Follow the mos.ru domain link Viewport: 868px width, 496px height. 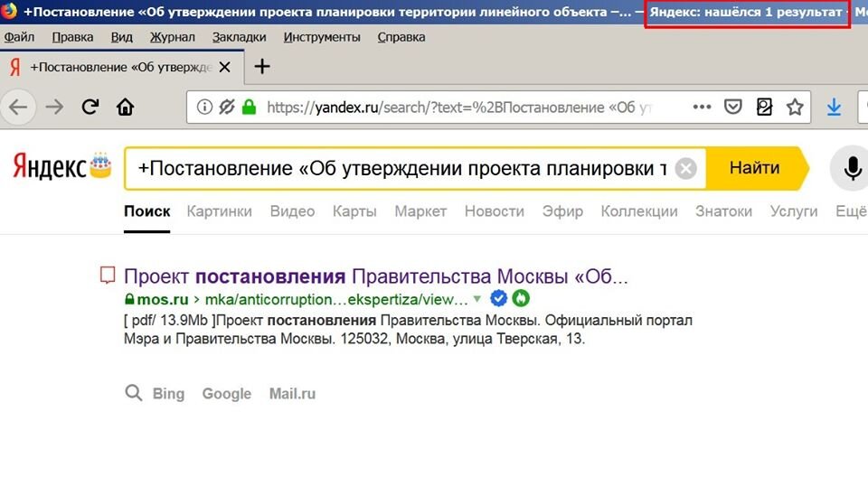click(162, 299)
